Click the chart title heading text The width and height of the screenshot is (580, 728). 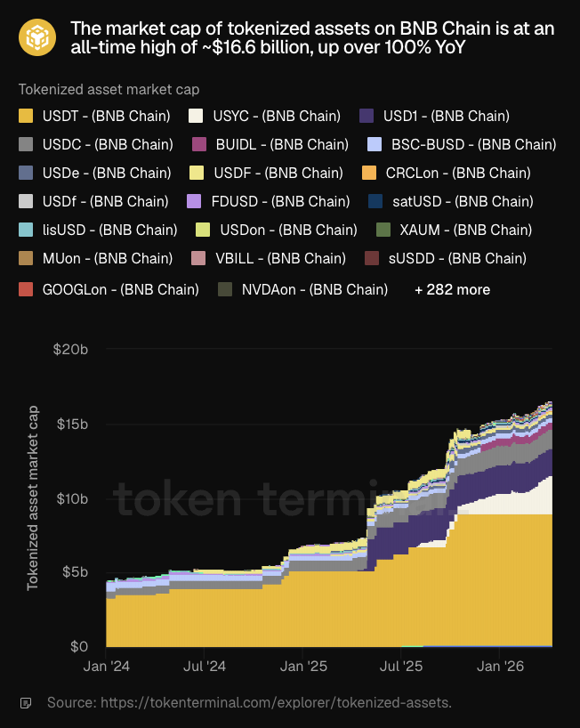point(312,38)
